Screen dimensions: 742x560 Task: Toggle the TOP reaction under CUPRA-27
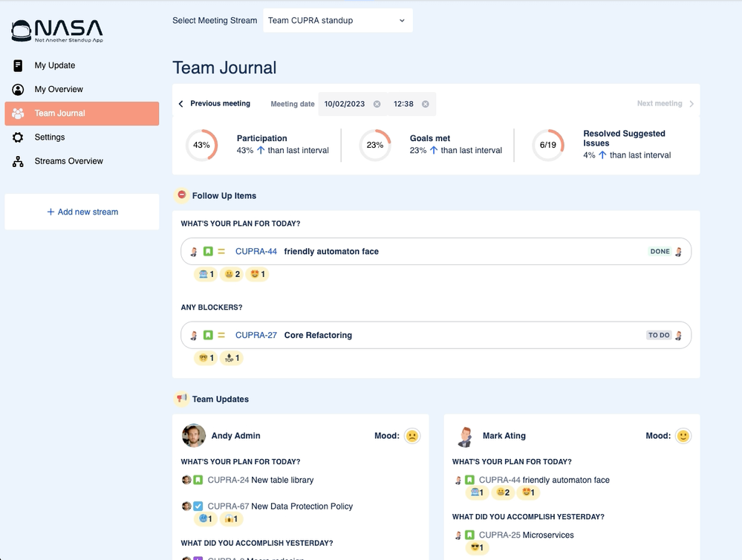[x=232, y=358]
